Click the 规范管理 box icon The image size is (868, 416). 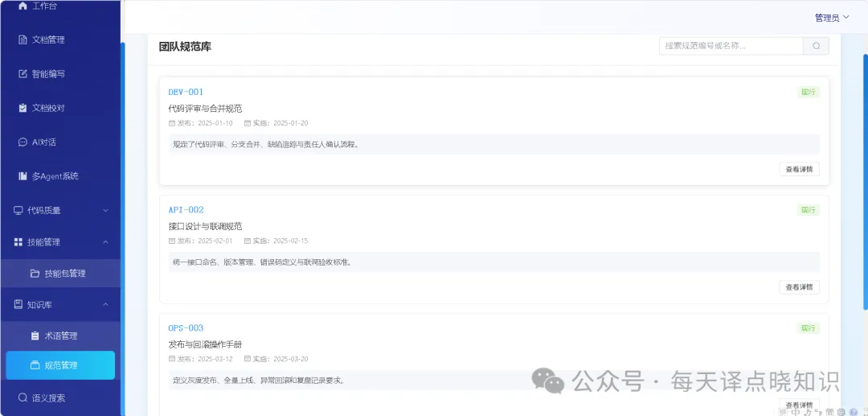(x=35, y=365)
